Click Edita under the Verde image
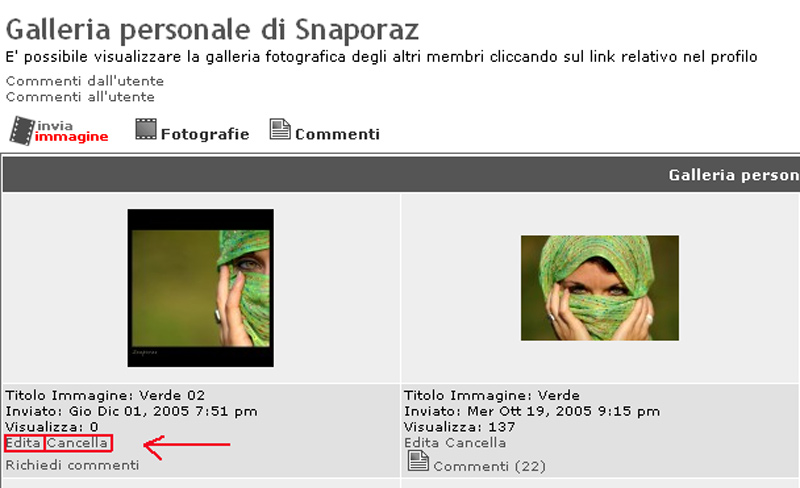Screen dimensions: 800x488 click(x=421, y=443)
